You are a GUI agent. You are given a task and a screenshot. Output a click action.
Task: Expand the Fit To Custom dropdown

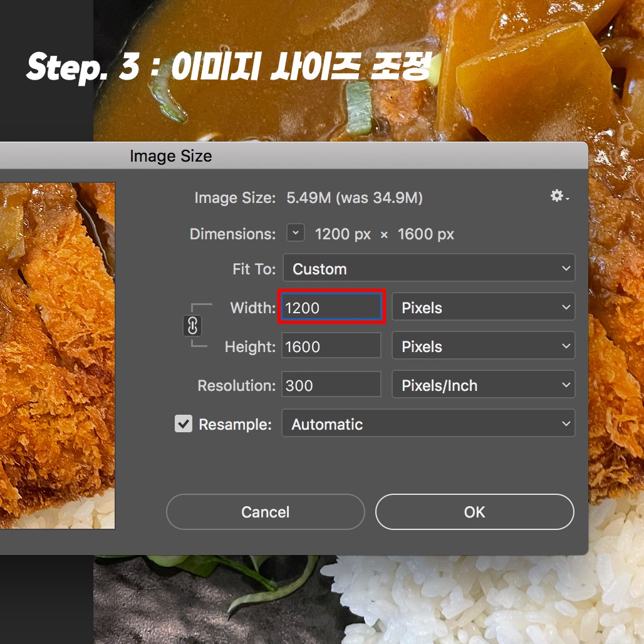[x=428, y=267]
